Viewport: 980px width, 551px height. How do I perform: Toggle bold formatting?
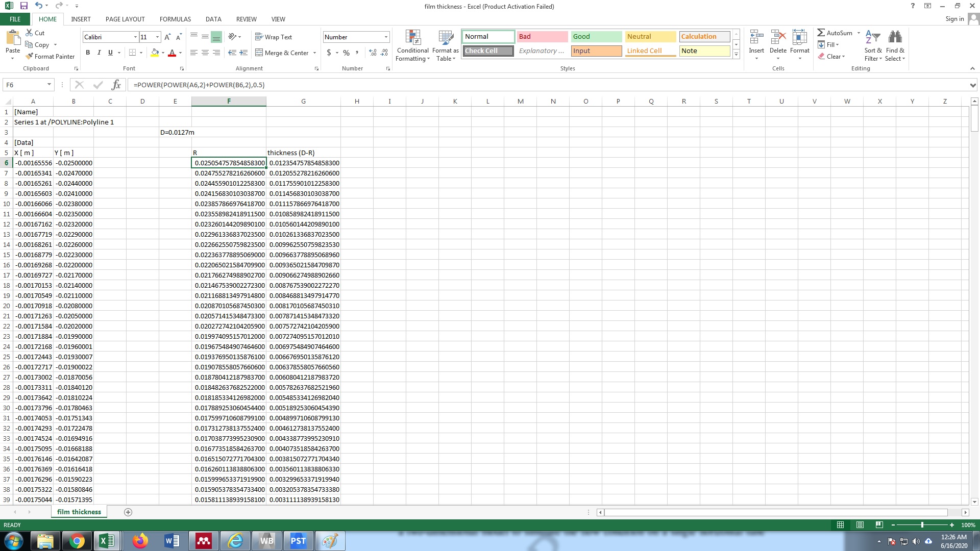(x=88, y=53)
